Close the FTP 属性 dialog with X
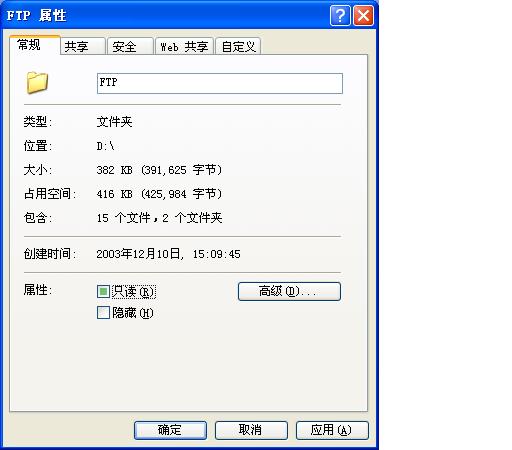The height and width of the screenshot is (450, 512). tap(363, 15)
